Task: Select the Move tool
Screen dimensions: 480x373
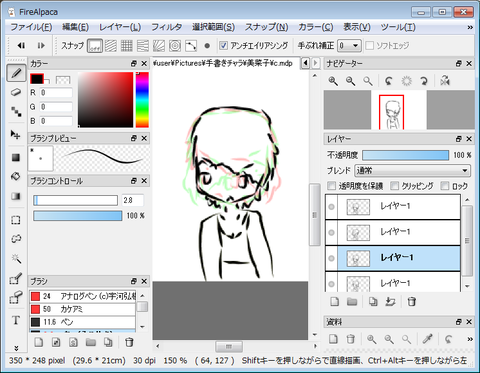Action: click(15, 134)
